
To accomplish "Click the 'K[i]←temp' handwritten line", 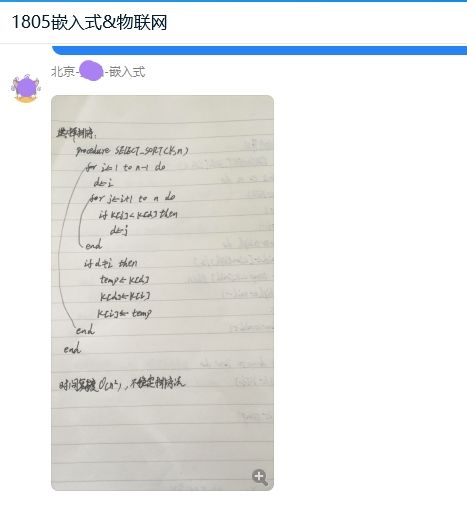I will [x=124, y=313].
